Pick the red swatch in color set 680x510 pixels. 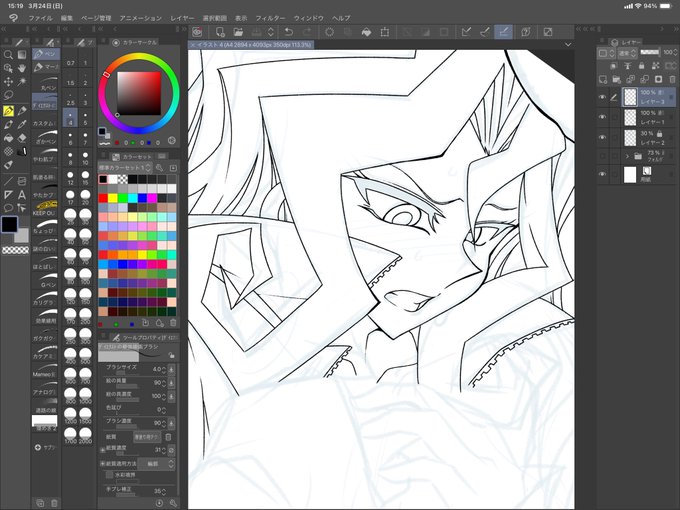tap(103, 198)
